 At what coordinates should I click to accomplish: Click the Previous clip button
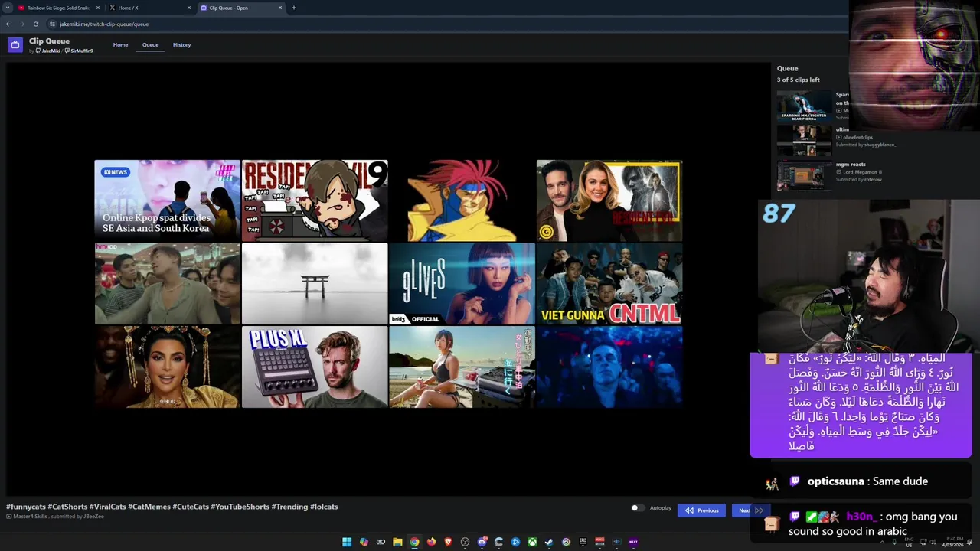(x=701, y=510)
